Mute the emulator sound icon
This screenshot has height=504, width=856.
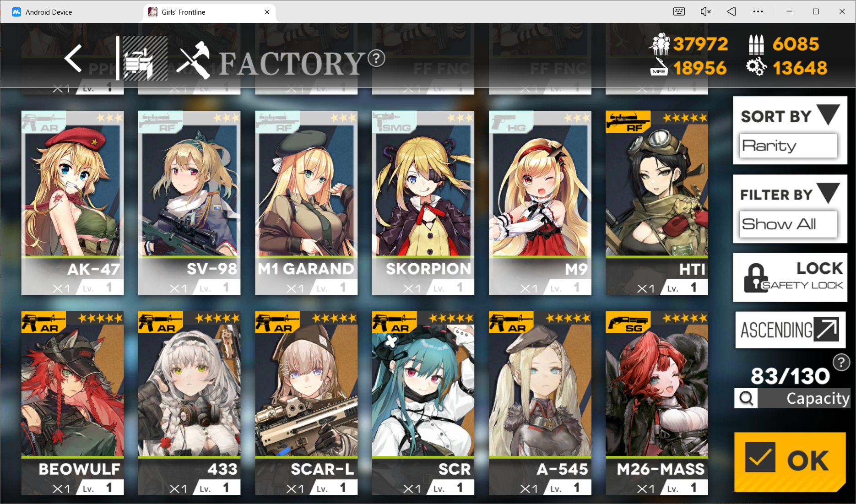coord(705,11)
